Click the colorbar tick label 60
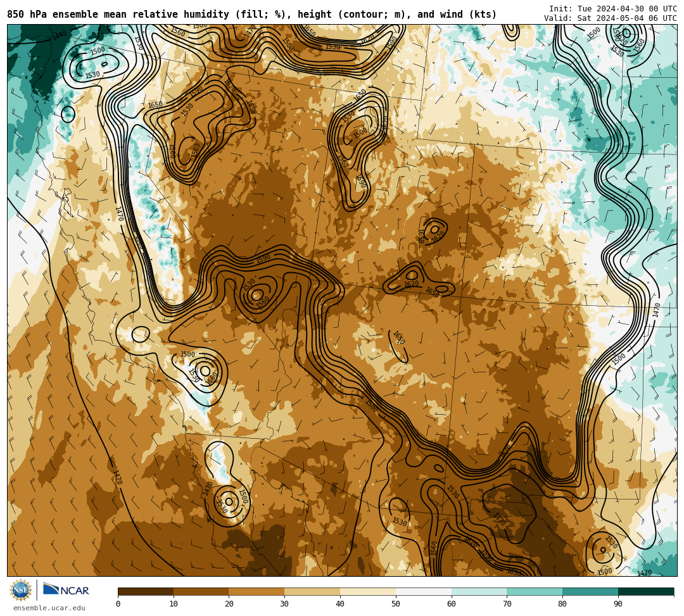The image size is (684, 616). (x=452, y=604)
